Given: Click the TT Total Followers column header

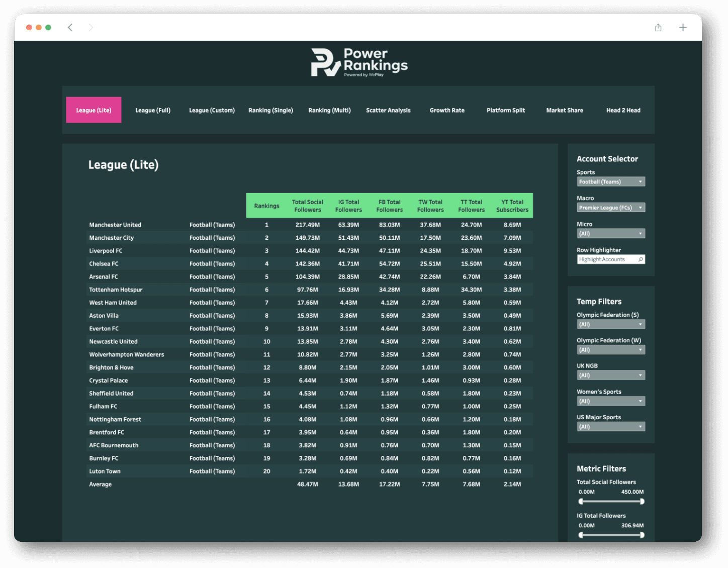Looking at the screenshot, I should coord(472,206).
